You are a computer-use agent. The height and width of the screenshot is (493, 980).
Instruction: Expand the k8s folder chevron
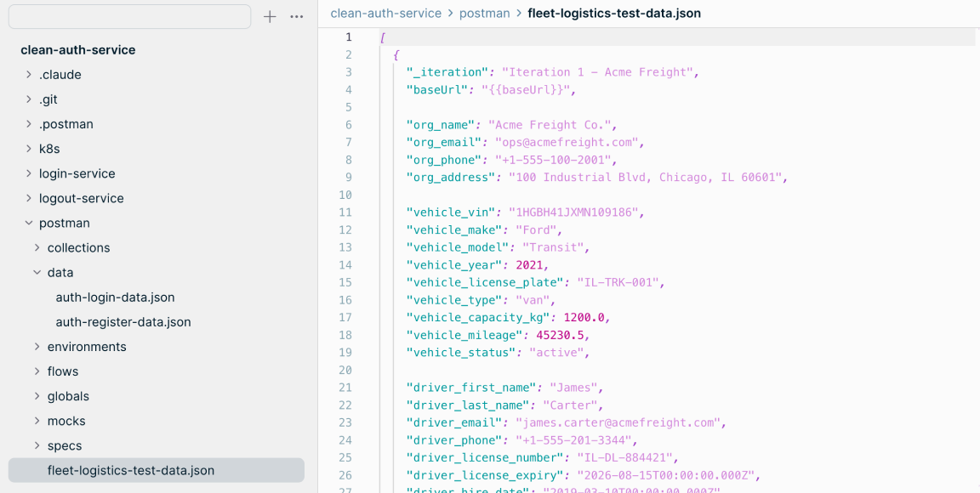coord(29,149)
